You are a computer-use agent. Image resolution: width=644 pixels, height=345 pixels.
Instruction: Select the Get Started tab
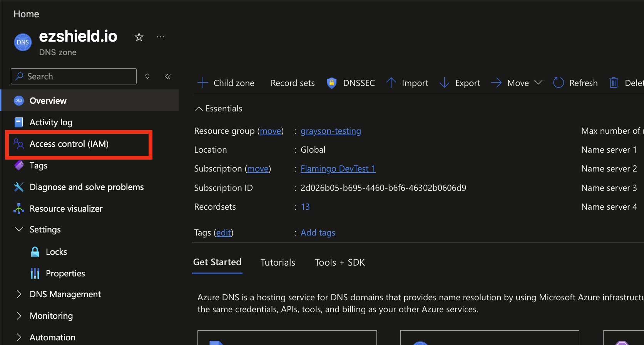217,262
